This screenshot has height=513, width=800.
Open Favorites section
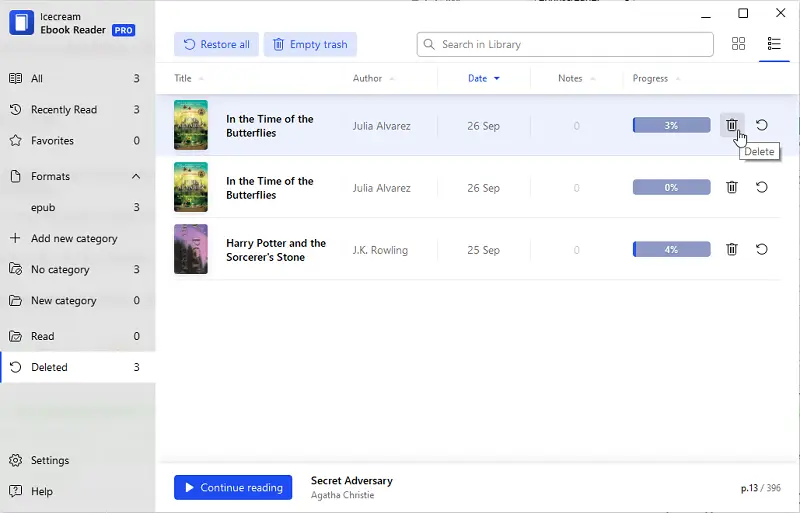(78, 141)
